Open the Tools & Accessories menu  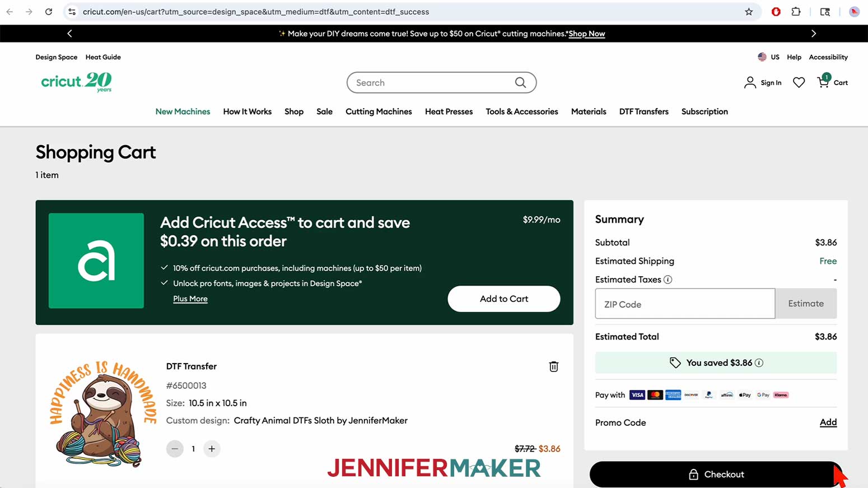(x=522, y=111)
